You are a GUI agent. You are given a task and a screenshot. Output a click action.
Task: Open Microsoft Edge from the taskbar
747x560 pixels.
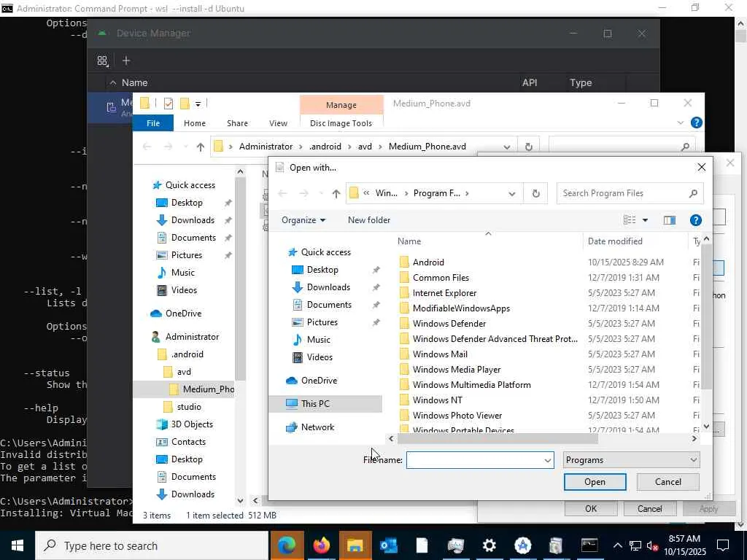pos(287,545)
